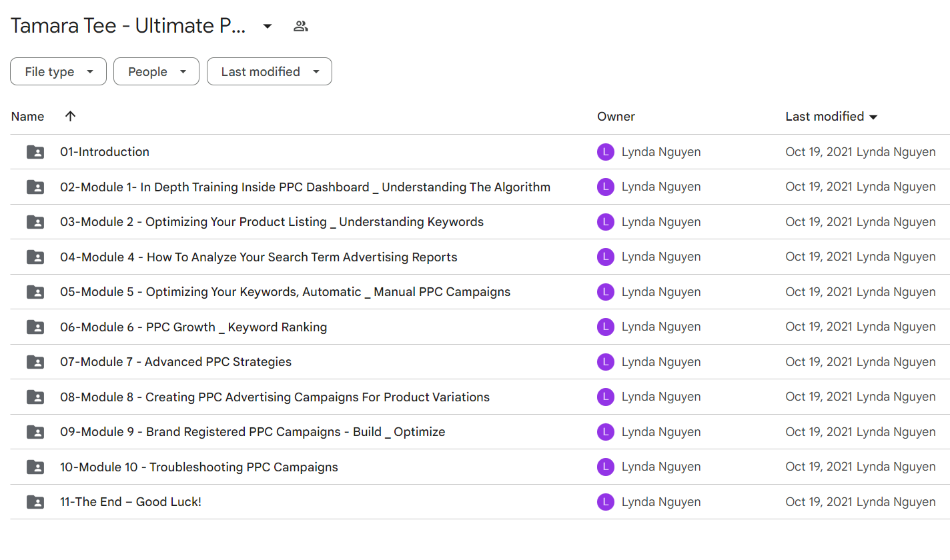Click owner avatar in 09-Module 9 row

pos(605,432)
